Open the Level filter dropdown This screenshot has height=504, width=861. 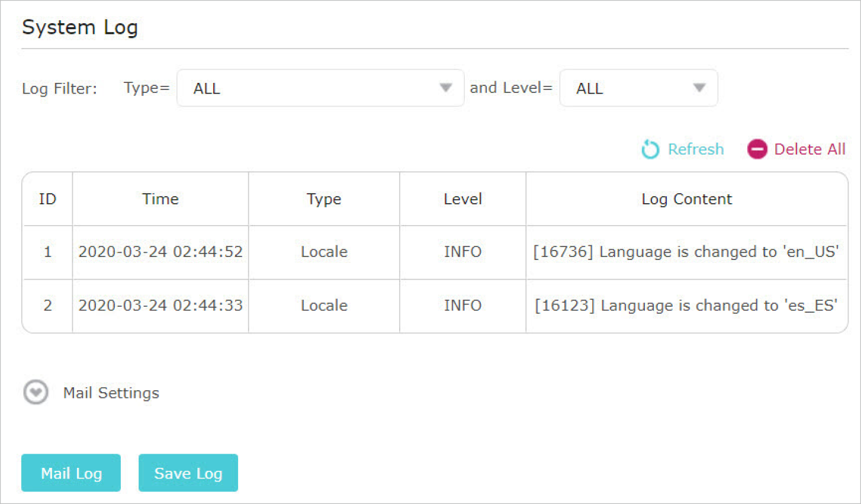pyautogui.click(x=638, y=88)
